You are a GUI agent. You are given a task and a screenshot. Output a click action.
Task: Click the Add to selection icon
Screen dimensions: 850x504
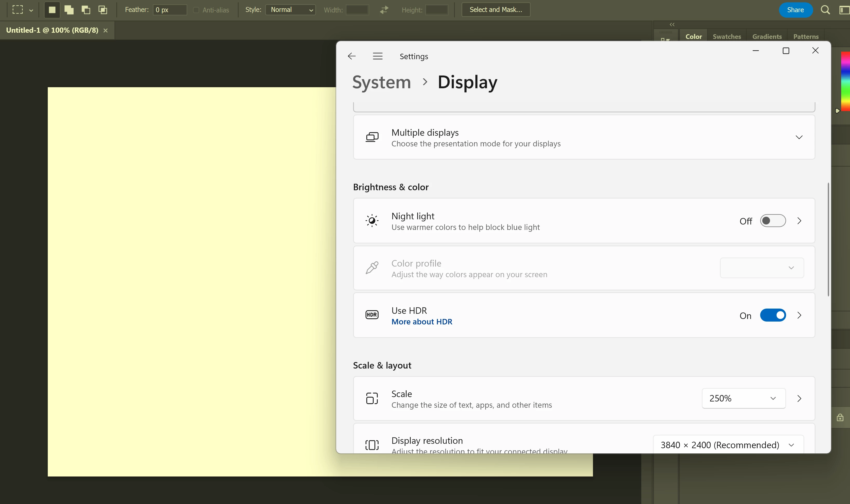[x=69, y=10]
